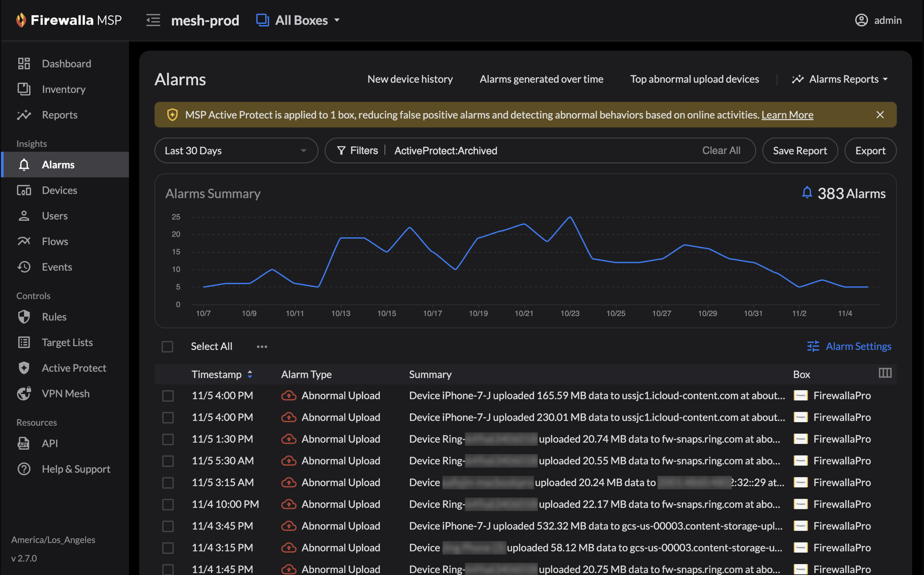Viewport: 924px width, 575px height.
Task: Open the Last 30 Days time range dropdown
Action: (236, 151)
